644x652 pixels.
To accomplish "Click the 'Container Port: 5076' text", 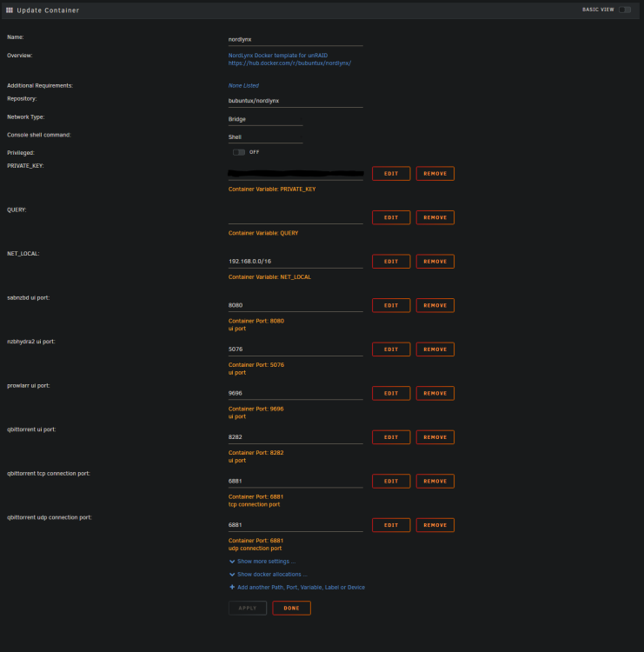I will (x=256, y=365).
